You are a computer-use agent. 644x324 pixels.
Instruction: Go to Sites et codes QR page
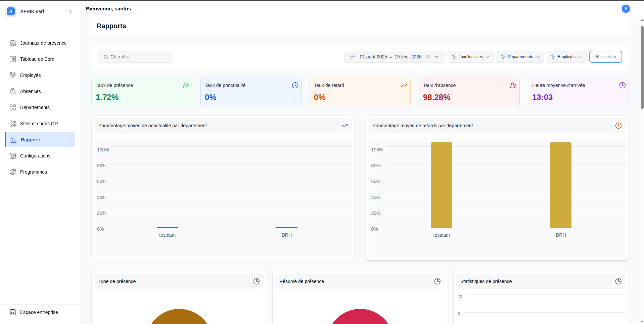tap(39, 124)
